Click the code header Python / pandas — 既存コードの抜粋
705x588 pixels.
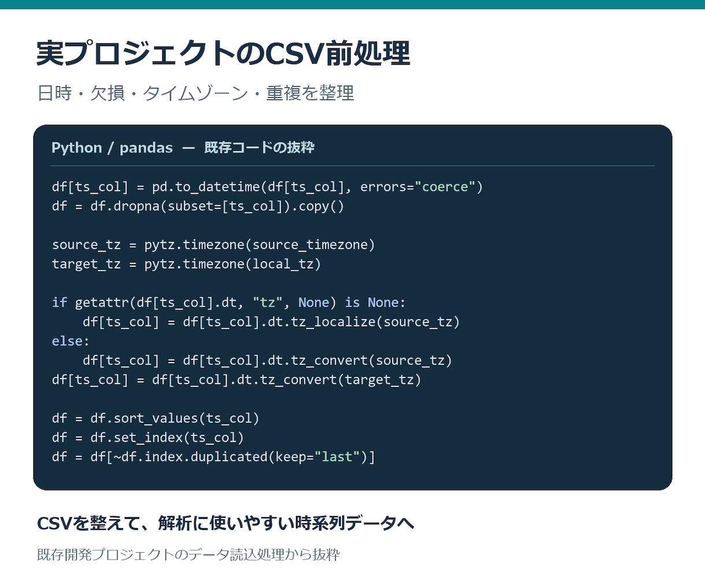[x=183, y=147]
